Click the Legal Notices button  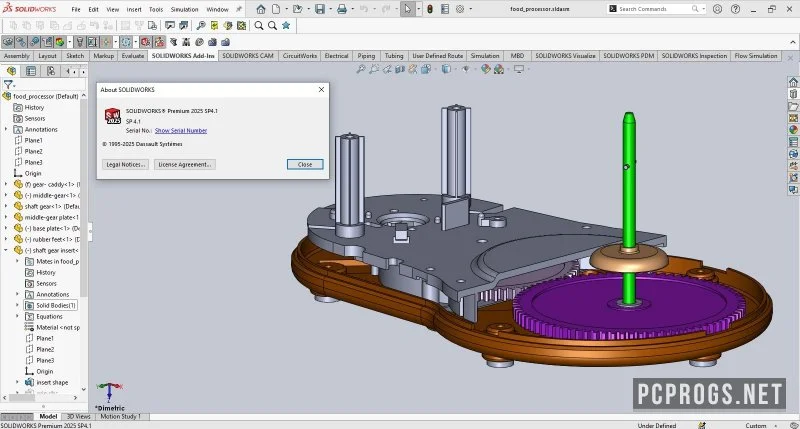(126, 164)
